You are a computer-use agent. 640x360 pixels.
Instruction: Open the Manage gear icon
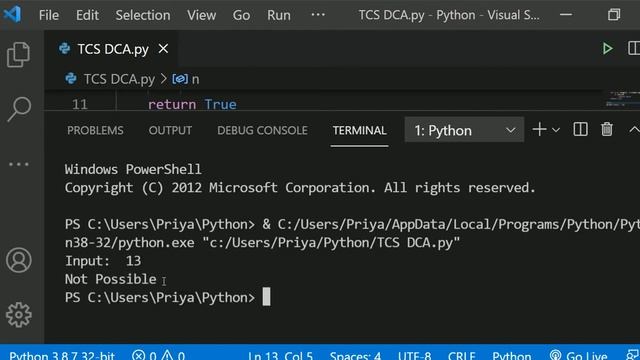click(19, 315)
